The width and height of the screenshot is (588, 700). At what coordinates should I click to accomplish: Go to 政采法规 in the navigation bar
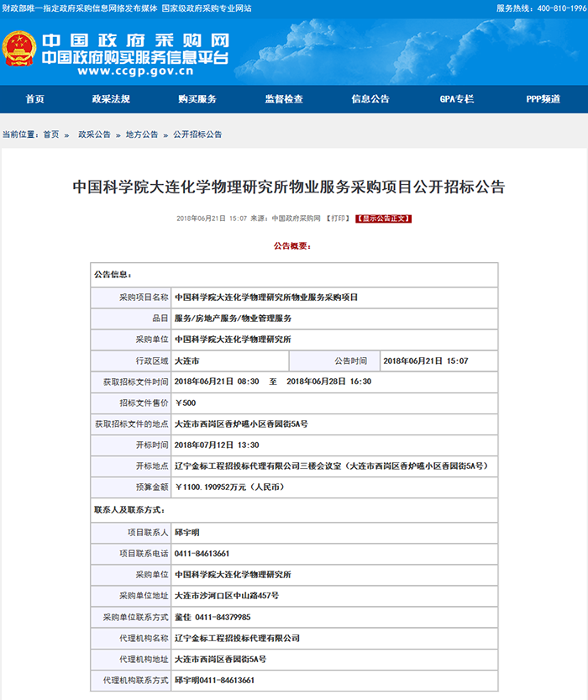[x=111, y=99]
